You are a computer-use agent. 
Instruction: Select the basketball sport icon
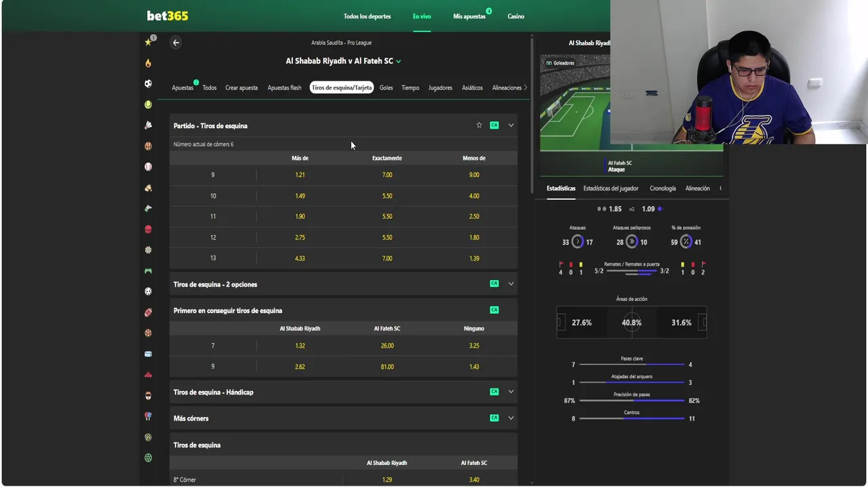tap(148, 146)
